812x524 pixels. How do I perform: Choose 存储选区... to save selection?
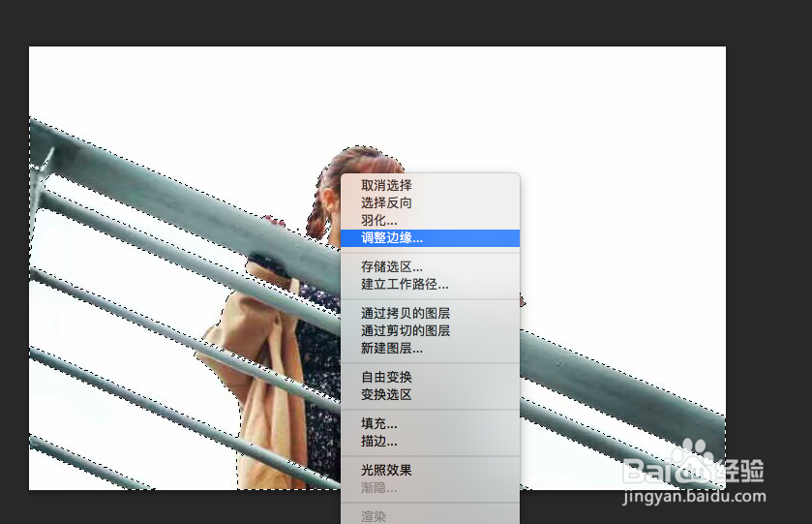[x=430, y=267]
